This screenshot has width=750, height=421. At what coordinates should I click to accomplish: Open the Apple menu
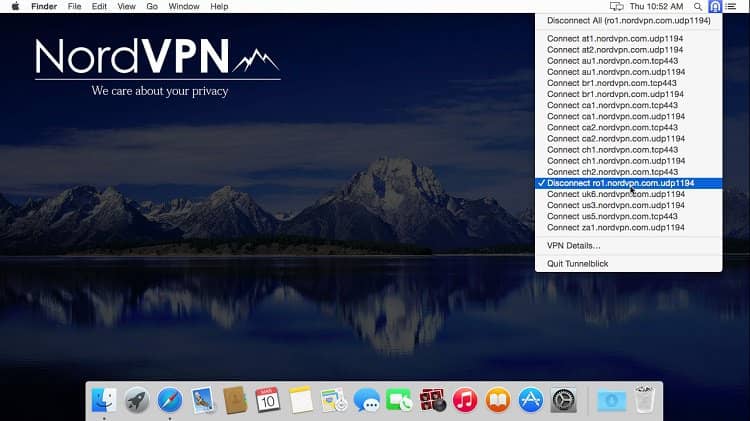tap(15, 6)
